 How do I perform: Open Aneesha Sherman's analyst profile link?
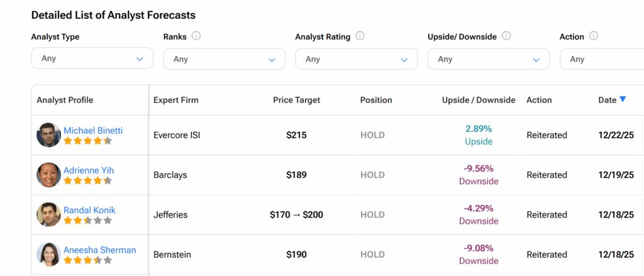tap(99, 250)
